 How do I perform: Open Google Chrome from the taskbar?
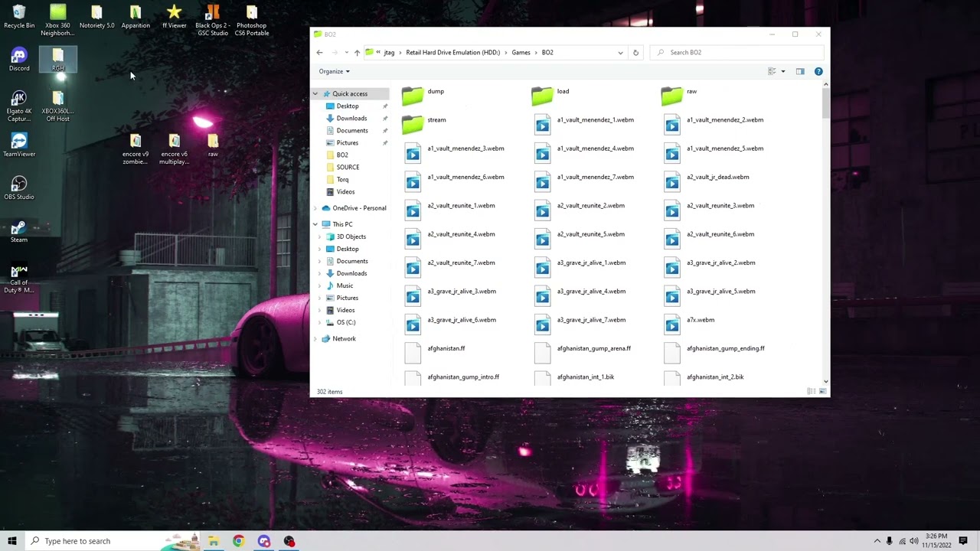point(238,541)
